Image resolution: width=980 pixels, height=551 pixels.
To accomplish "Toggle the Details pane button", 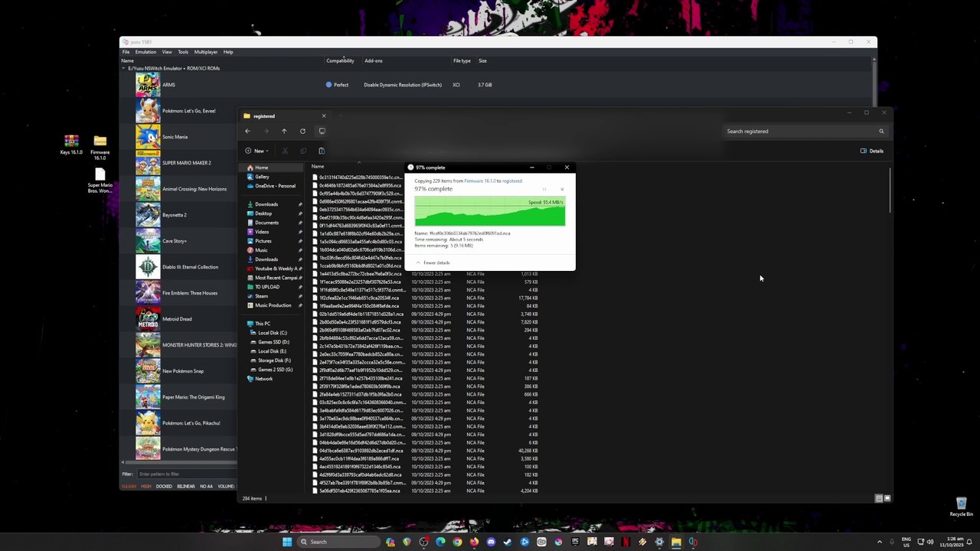I will click(872, 151).
